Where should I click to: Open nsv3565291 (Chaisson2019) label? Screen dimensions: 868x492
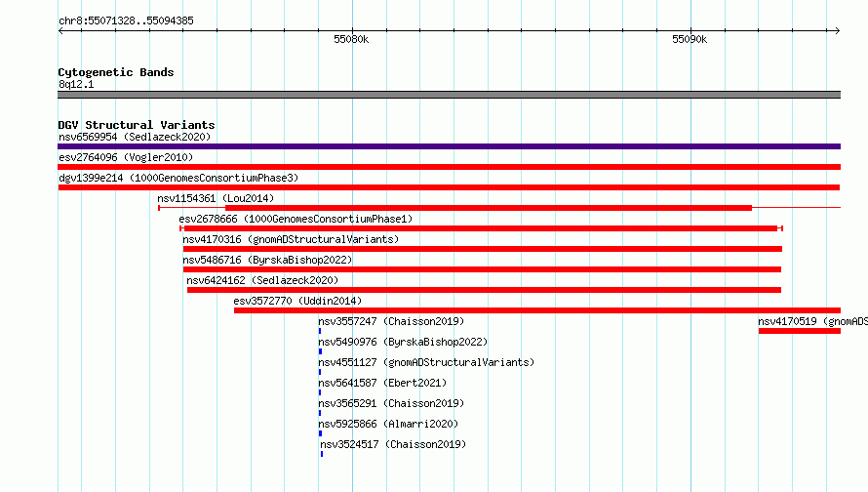391,403
